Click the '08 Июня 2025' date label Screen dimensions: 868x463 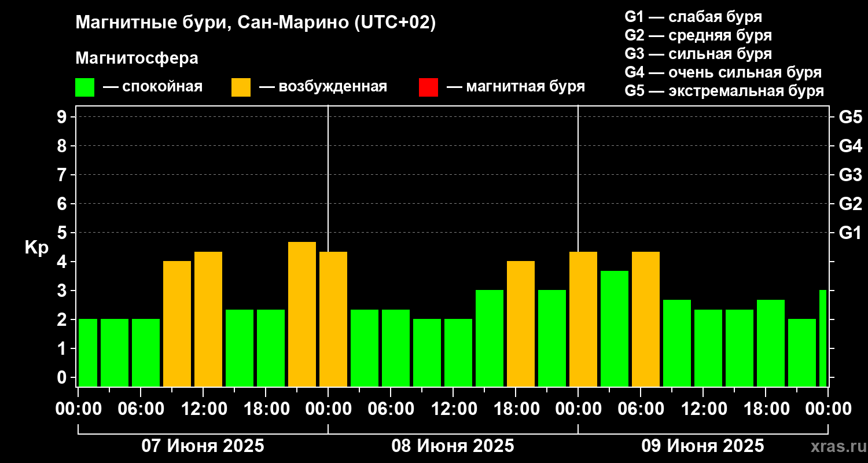click(x=453, y=446)
